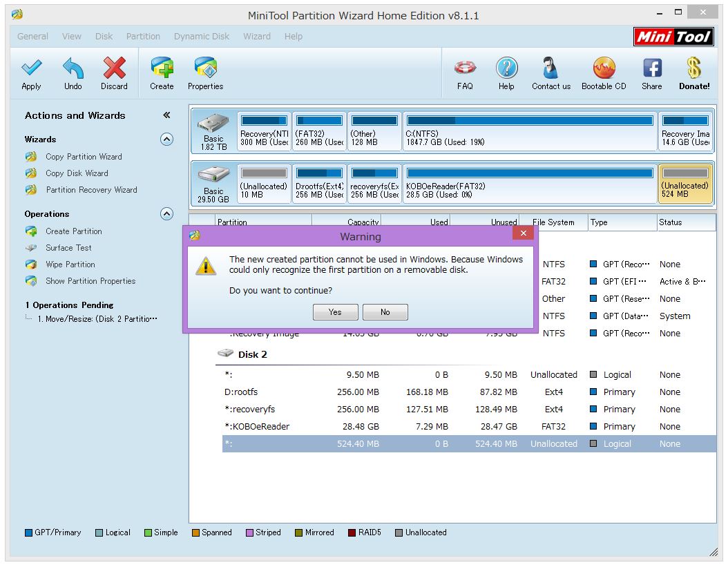Click the Warning dialog title bar icon

[x=195, y=236]
